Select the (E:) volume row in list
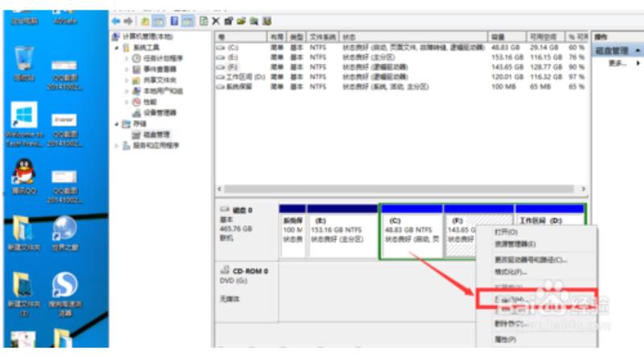The width and height of the screenshot is (644, 357). (233, 58)
